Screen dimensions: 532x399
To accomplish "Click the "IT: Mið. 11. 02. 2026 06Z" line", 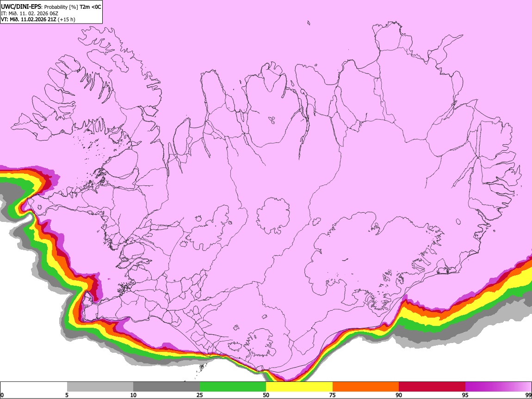I will click(x=30, y=13).
